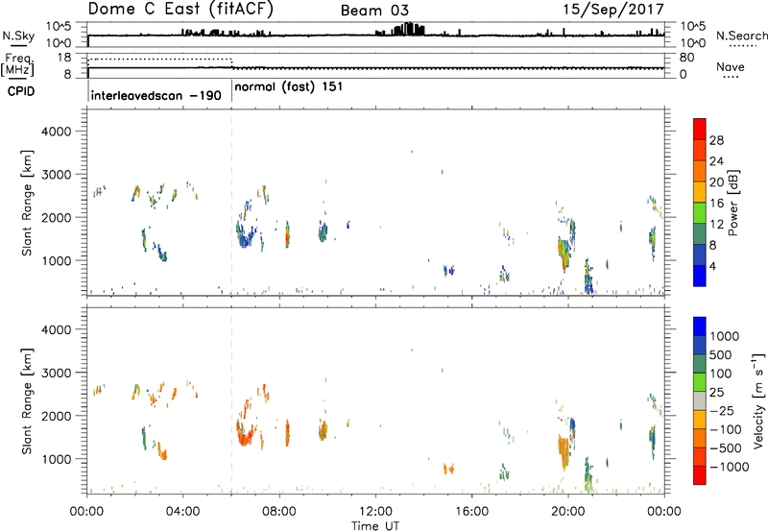Click the red backscatter streak near 08:20 in power panel
768x532 pixels.
point(287,235)
